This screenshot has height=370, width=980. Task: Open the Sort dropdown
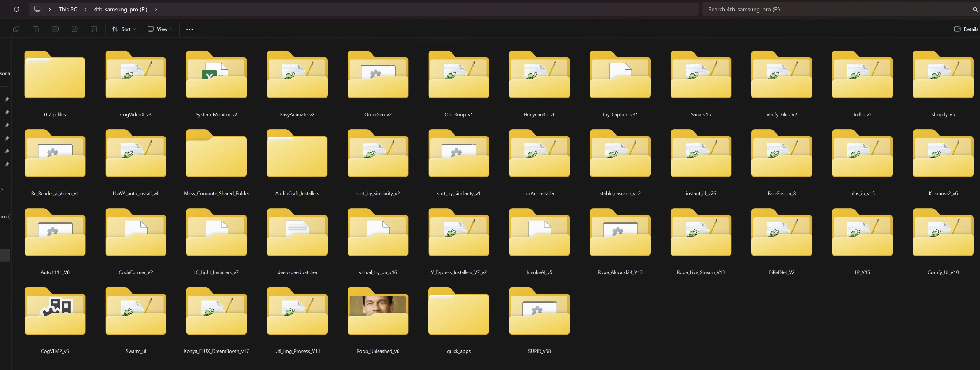coord(124,29)
